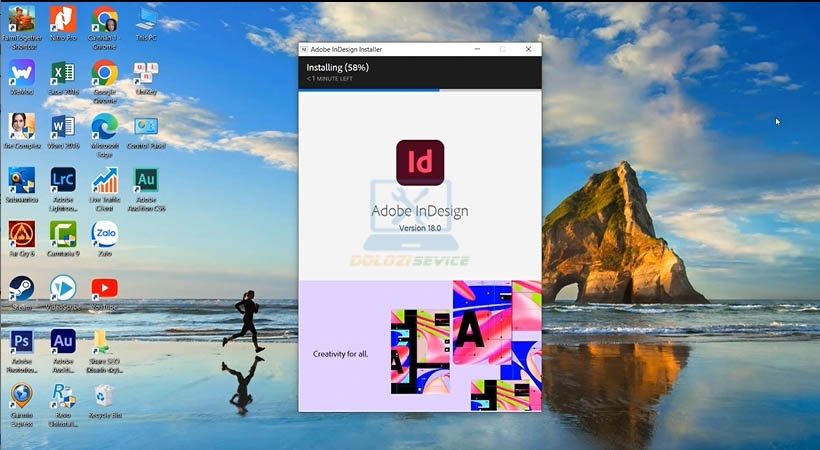Click the blue installation progress bar
The width and height of the screenshot is (820, 450).
369,90
